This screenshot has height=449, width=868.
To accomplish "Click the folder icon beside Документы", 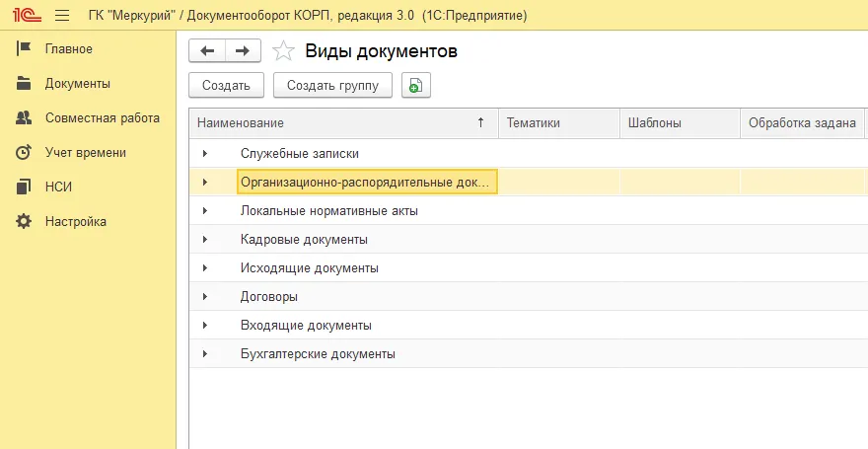I will [x=24, y=83].
